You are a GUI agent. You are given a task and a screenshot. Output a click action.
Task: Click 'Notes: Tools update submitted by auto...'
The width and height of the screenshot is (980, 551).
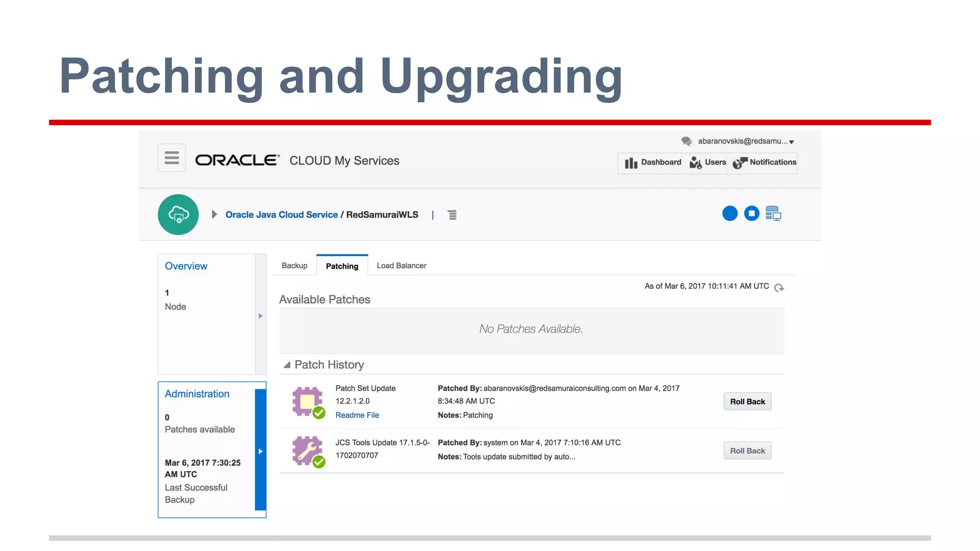506,457
